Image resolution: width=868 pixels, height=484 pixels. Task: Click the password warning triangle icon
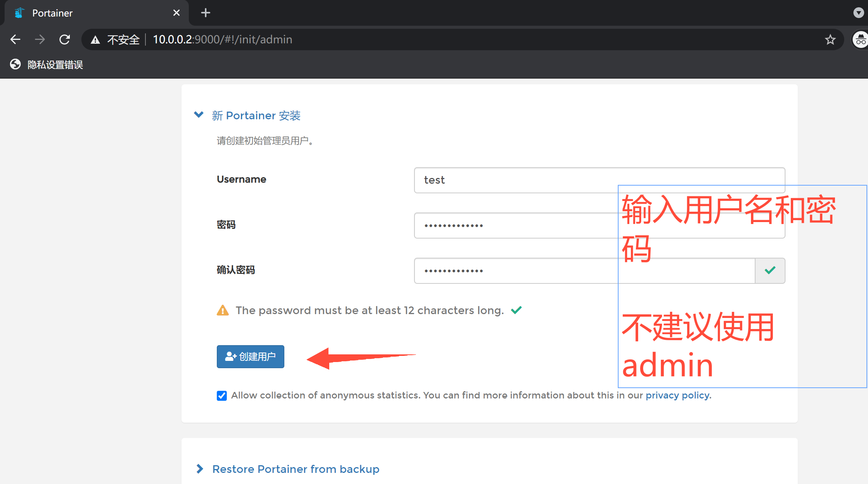[223, 310]
